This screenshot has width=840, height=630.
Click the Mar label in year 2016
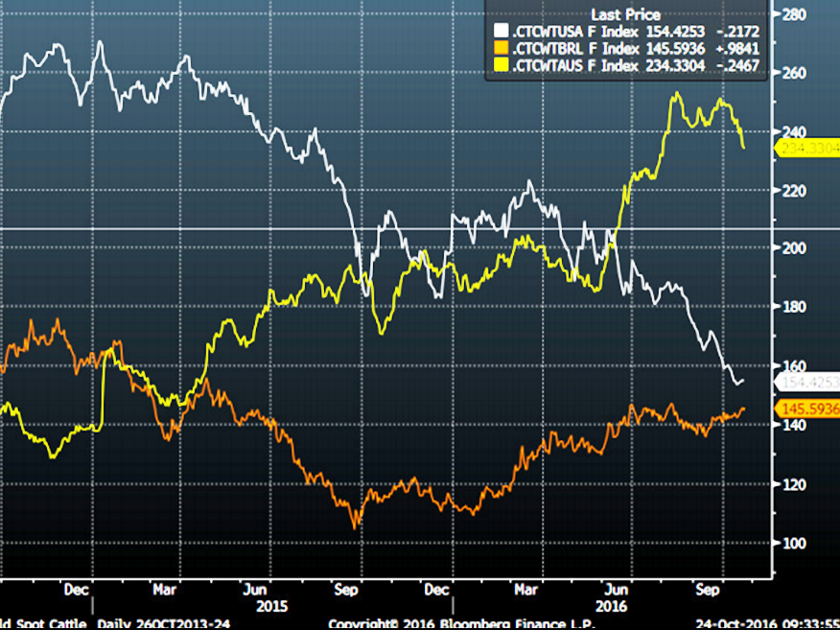[525, 590]
